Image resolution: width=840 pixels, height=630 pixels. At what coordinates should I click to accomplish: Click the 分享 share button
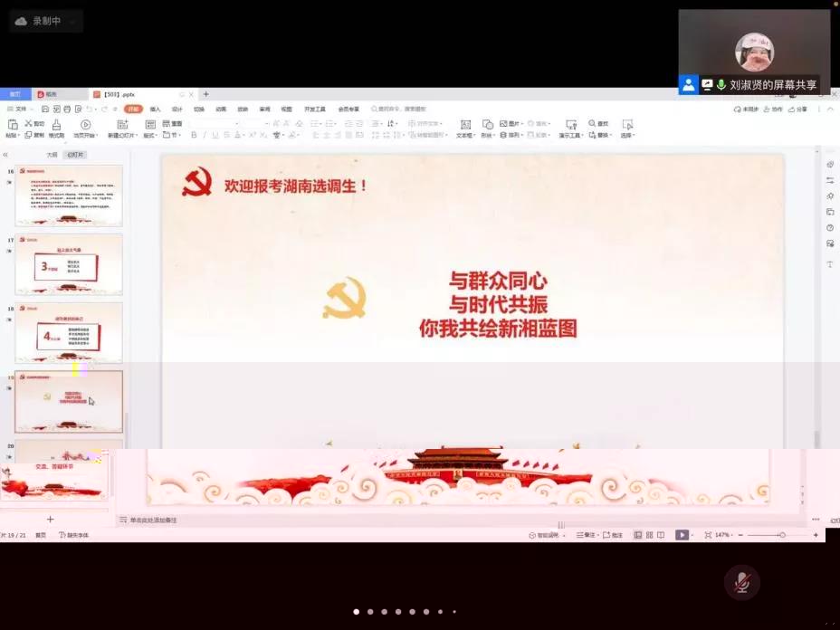(797, 110)
